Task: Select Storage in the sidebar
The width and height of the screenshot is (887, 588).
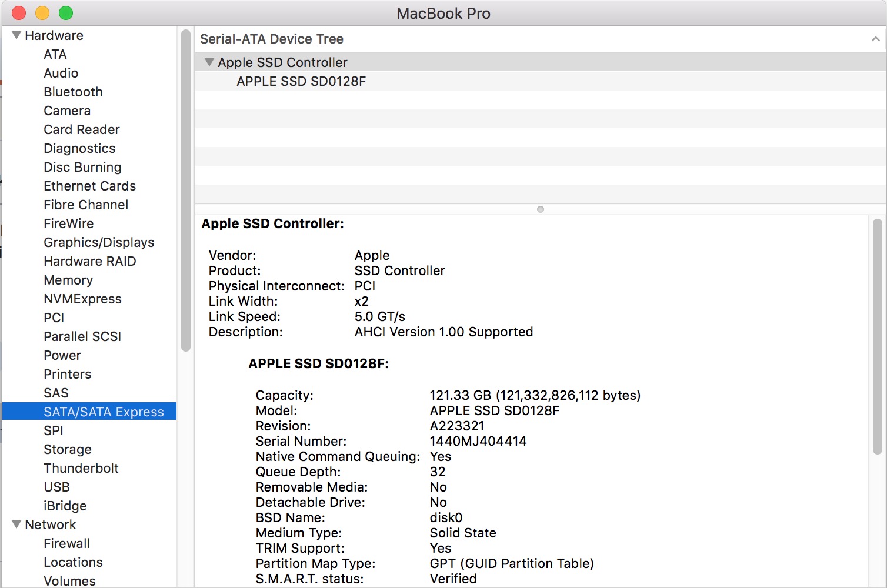Action: (68, 449)
